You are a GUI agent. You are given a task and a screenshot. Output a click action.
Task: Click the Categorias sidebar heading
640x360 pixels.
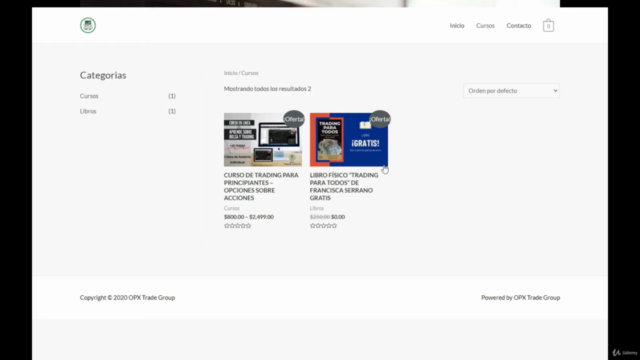tap(103, 75)
